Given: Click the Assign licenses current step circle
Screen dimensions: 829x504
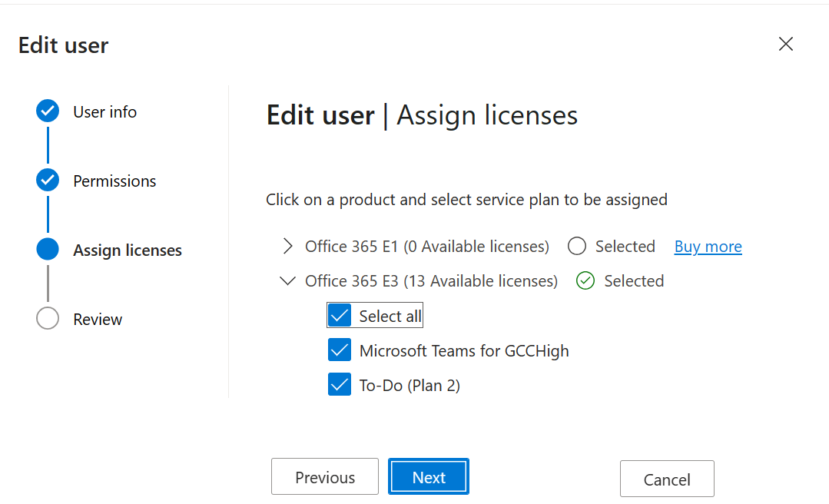Looking at the screenshot, I should tap(48, 249).
